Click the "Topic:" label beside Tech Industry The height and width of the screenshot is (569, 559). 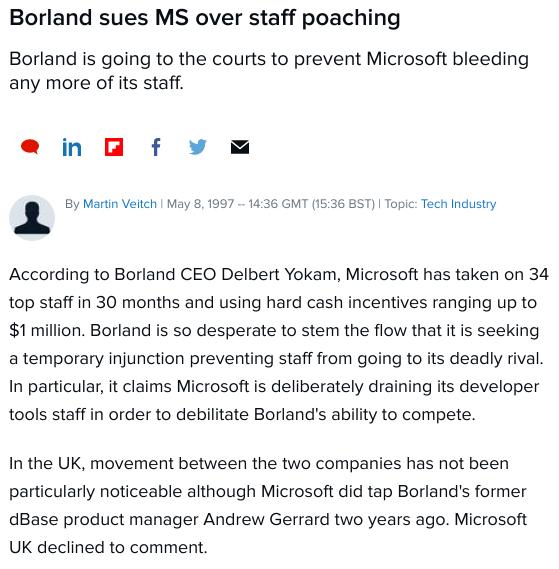(x=401, y=204)
